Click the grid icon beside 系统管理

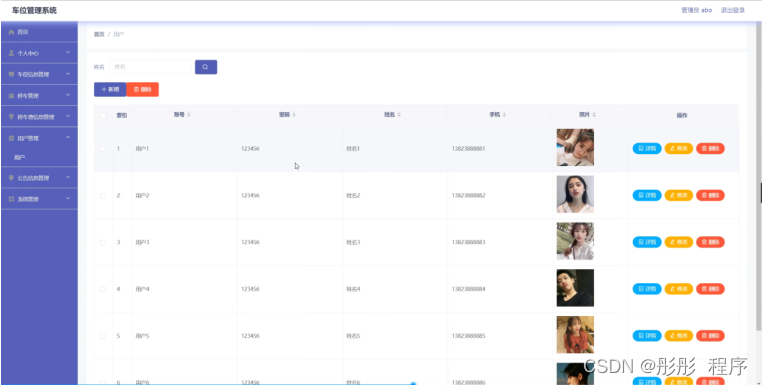[x=11, y=199]
